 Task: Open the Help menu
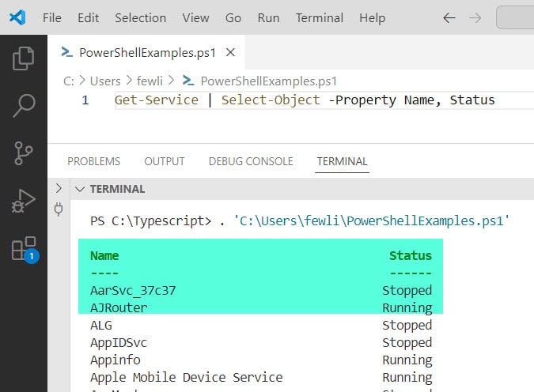click(x=373, y=17)
